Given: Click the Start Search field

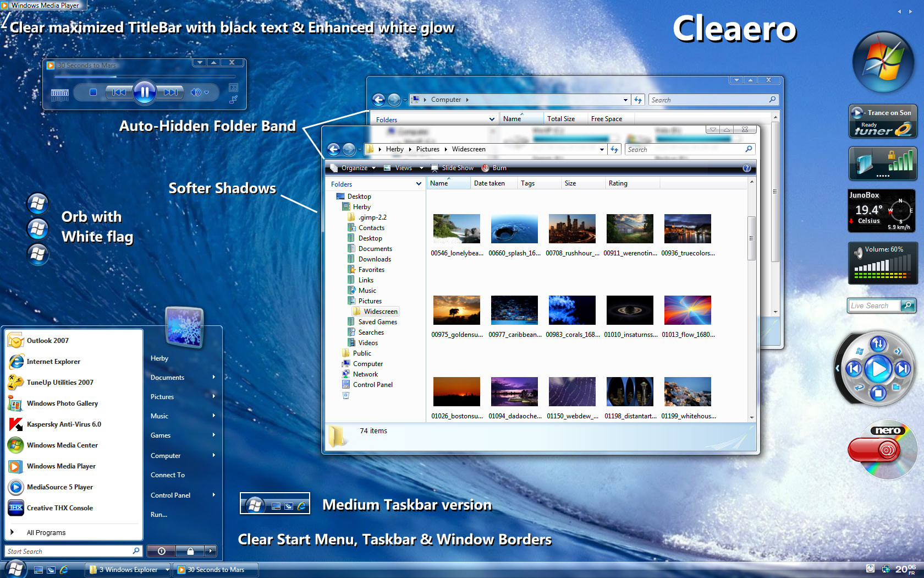Looking at the screenshot, I should 74,551.
